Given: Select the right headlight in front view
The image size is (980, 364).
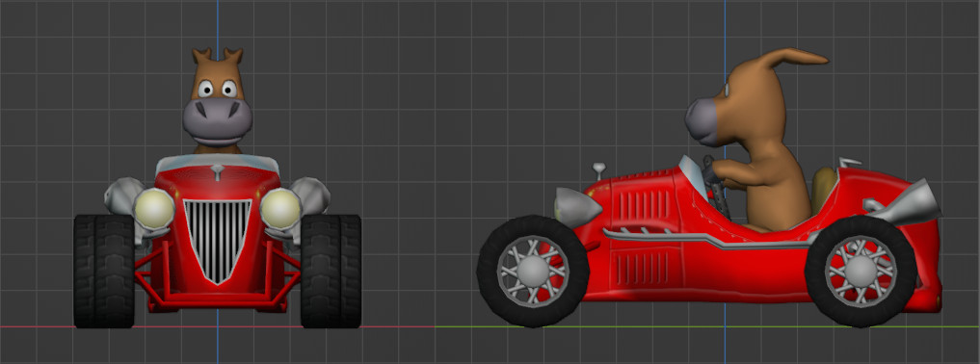Looking at the screenshot, I should point(280,208).
